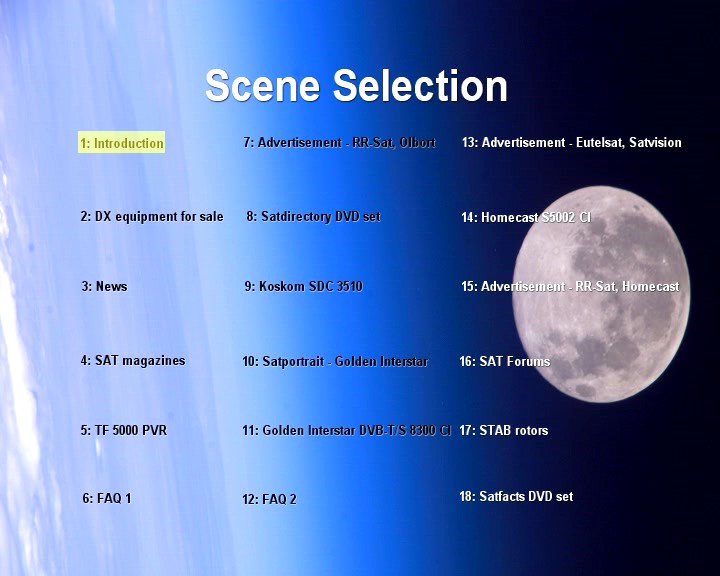Jump to Homecast S5002 CI scene
Image resolution: width=720 pixels, height=576 pixels.
526,217
